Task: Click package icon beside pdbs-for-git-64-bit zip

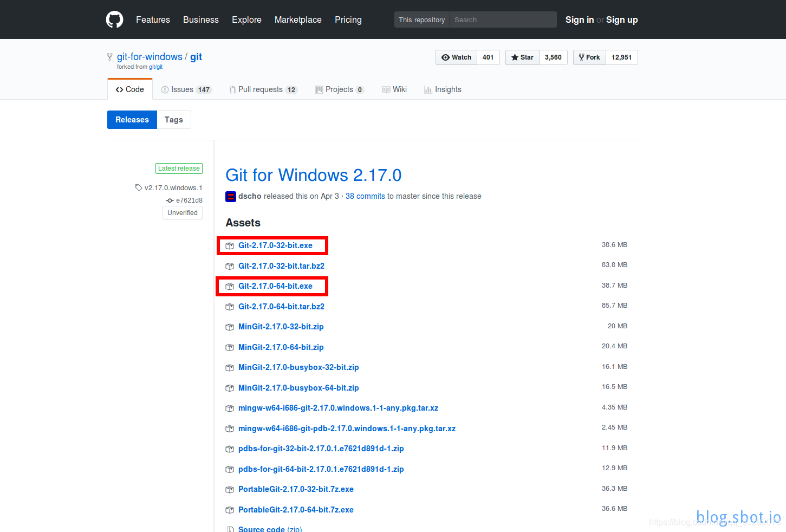Action: (230, 469)
